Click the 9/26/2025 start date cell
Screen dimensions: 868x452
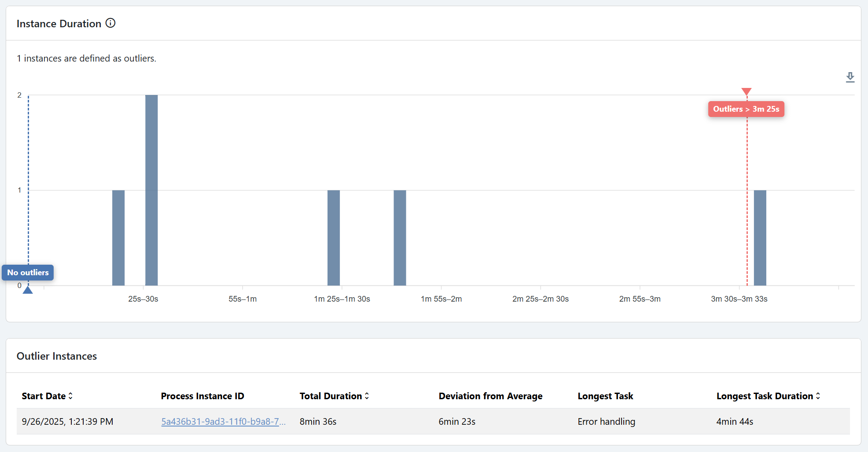(x=67, y=422)
